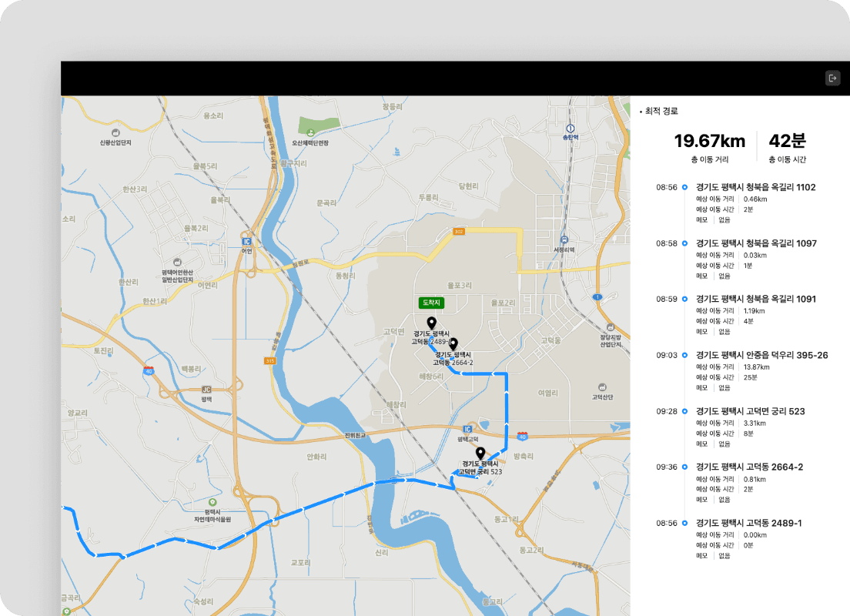The image size is (850, 616).
Task: Click the timeline dot for 옥길리 1102
Action: (684, 188)
